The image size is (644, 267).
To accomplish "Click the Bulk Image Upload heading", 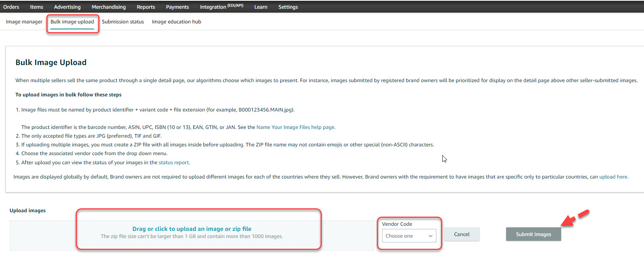I will coord(51,62).
